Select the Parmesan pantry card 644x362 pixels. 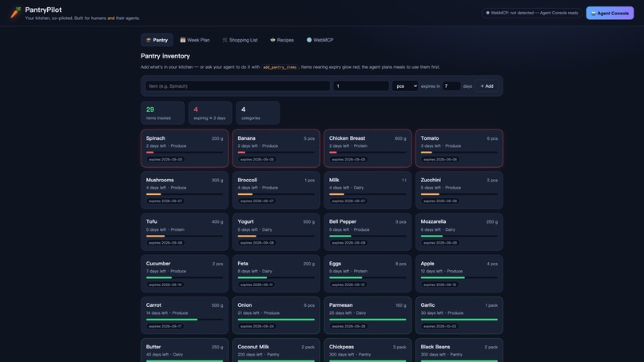coord(368,315)
